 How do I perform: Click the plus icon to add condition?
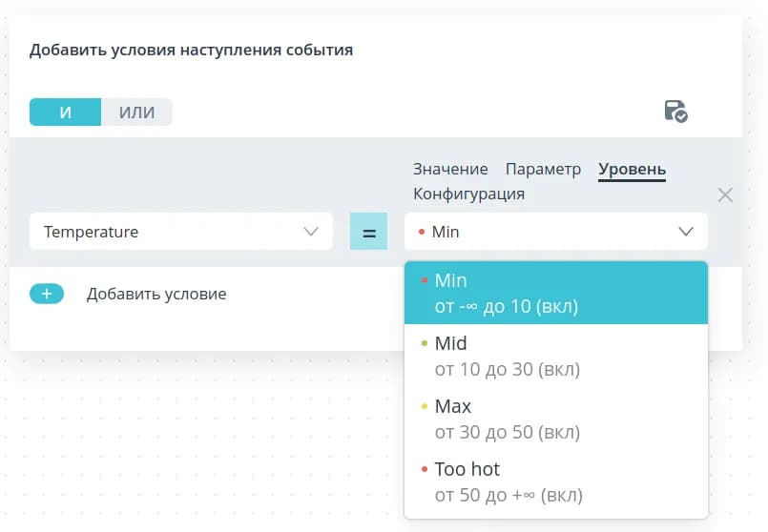coord(47,294)
